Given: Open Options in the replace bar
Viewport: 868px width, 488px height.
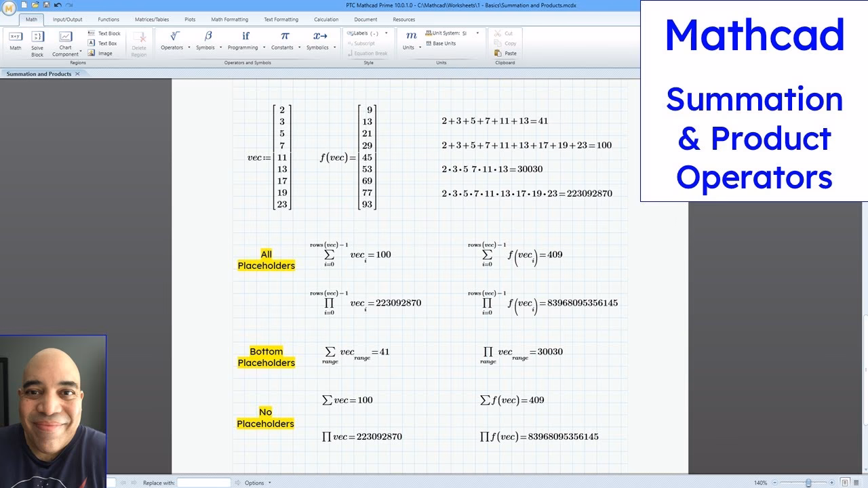Looking at the screenshot, I should pyautogui.click(x=254, y=483).
